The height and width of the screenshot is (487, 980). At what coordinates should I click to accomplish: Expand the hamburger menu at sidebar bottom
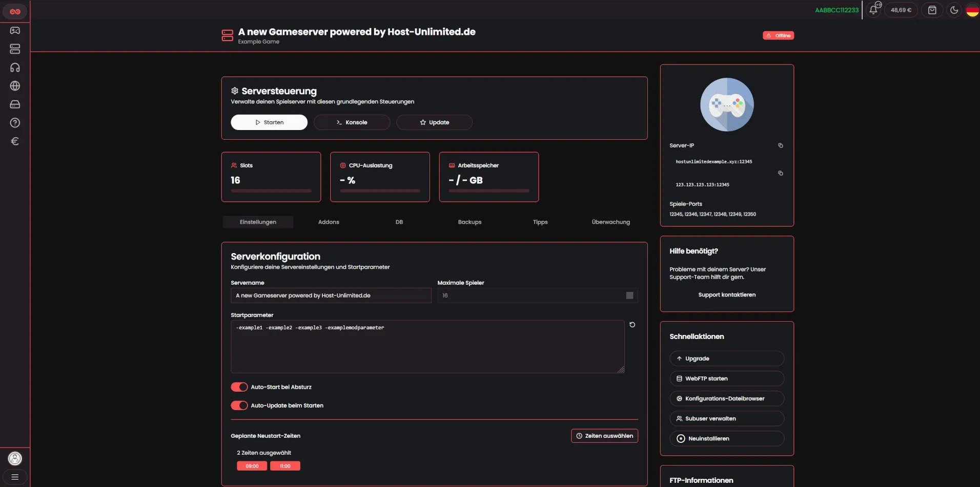pyautogui.click(x=15, y=477)
